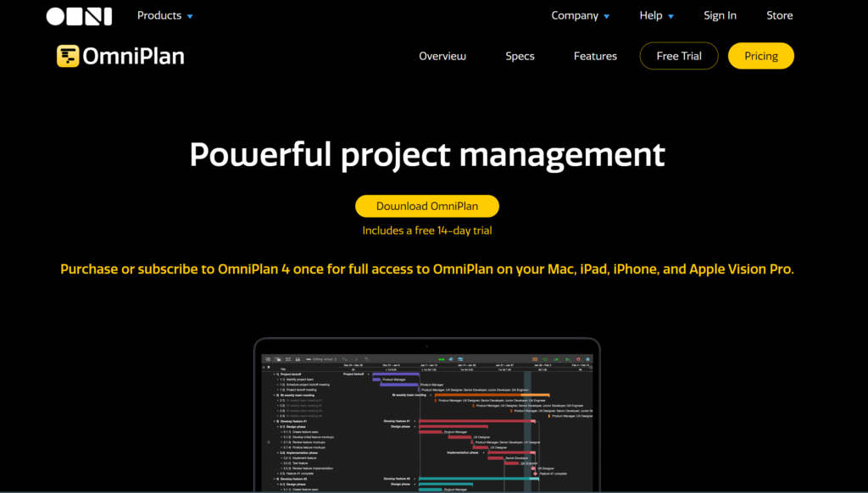Click the Omni Group logo

[x=79, y=16]
